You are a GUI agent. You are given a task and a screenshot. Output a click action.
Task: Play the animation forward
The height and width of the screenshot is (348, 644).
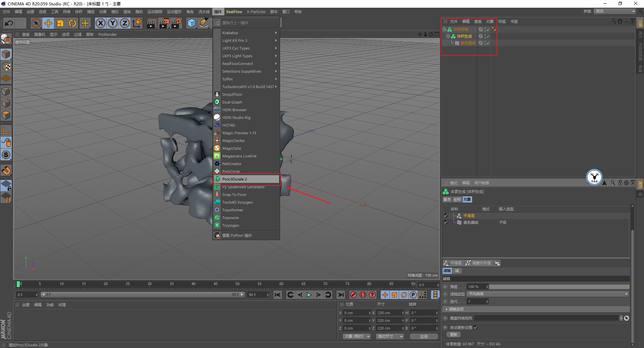click(309, 295)
